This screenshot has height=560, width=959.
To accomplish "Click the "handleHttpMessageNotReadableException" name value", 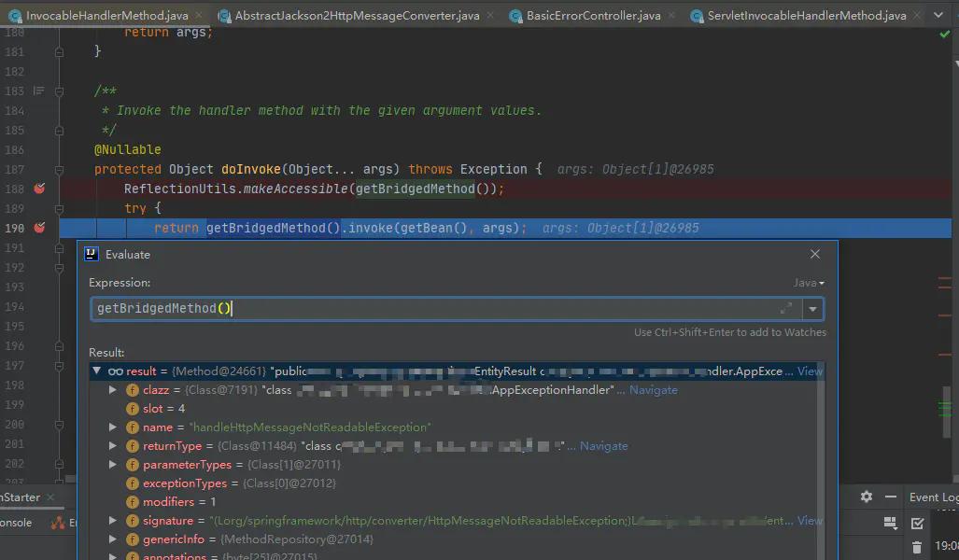I will coord(310,427).
